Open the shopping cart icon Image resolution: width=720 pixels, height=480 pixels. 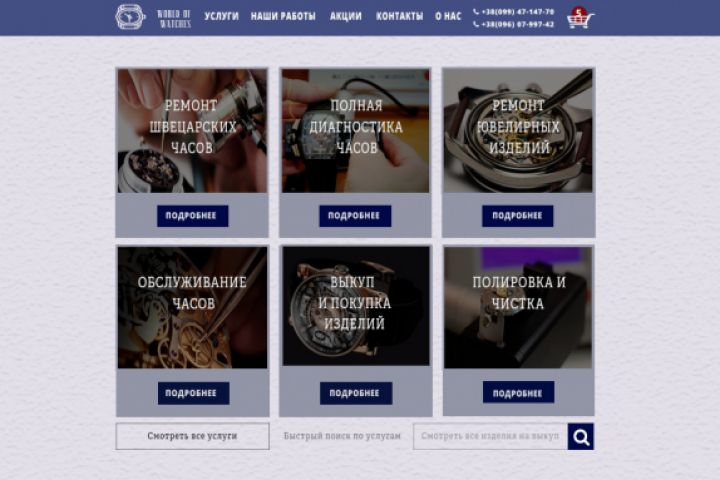[x=580, y=18]
